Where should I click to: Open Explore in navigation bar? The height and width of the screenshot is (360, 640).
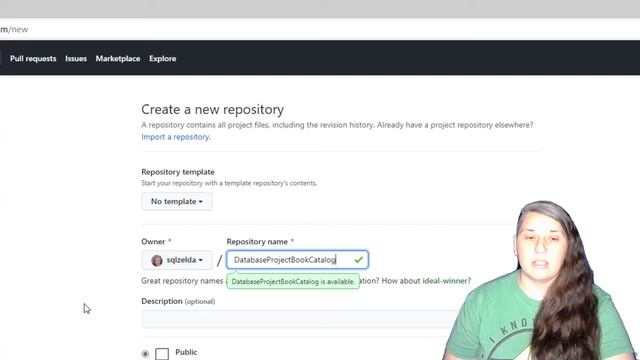tap(162, 58)
